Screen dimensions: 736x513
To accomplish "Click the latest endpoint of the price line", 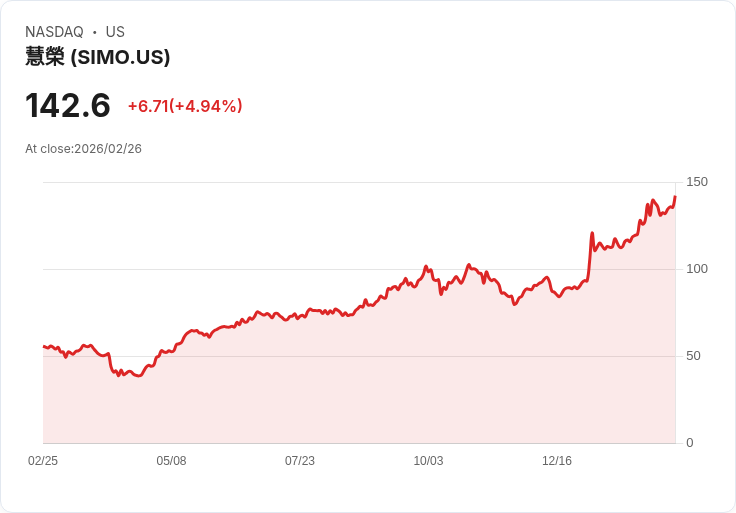I will pos(675,197).
